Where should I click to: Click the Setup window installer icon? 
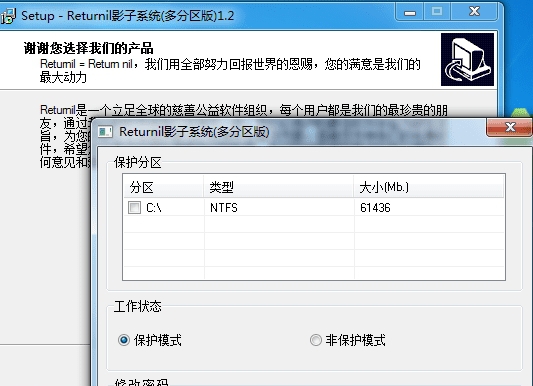click(x=8, y=16)
